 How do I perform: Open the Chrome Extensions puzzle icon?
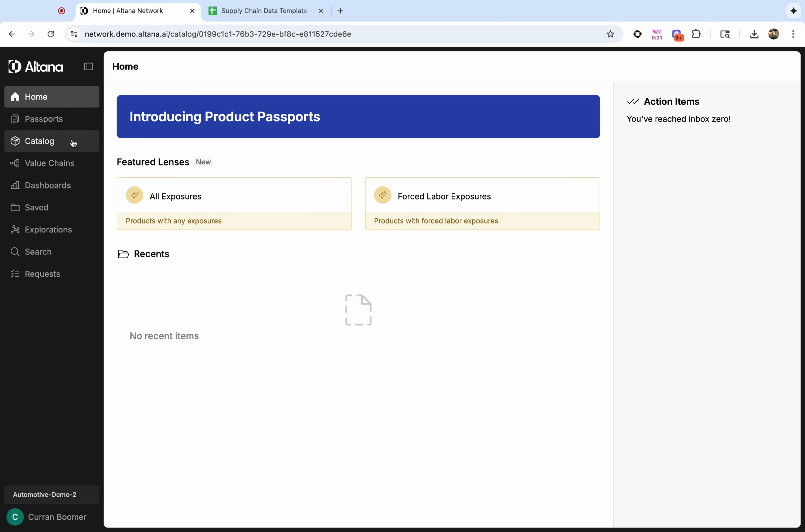(696, 34)
